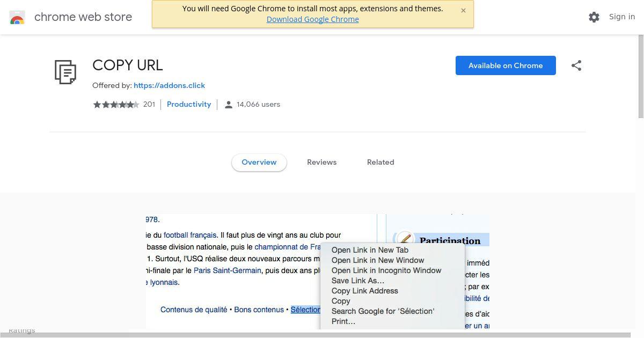The image size is (644, 338).
Task: Switch to the Related tab
Action: point(380,162)
